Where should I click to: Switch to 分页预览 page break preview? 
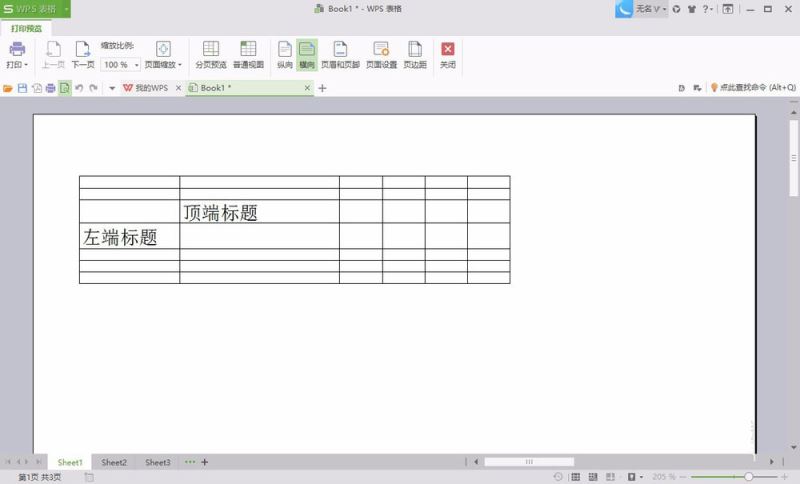pos(211,55)
